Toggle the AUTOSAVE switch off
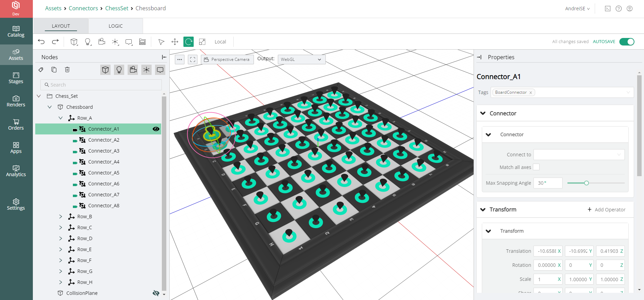 (627, 42)
